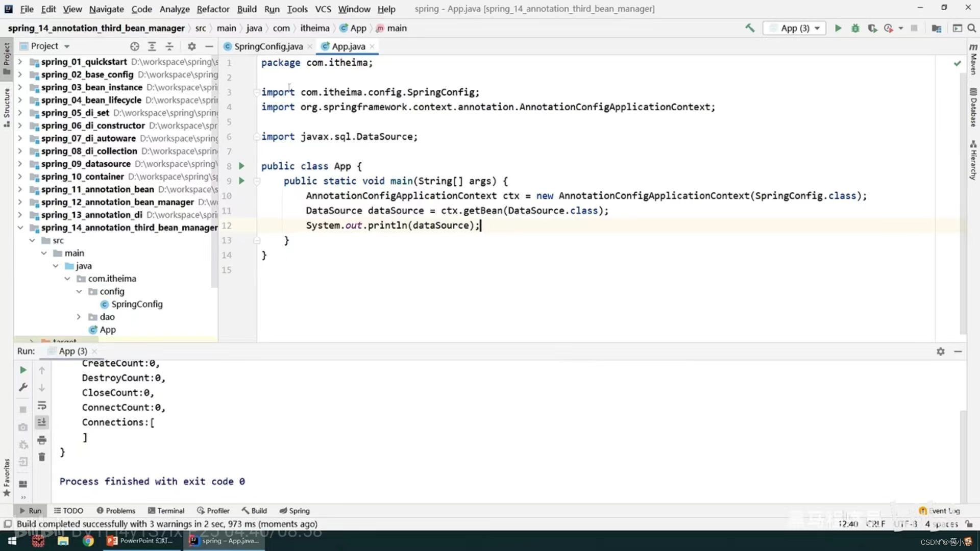Expand all in Project panel
The width and height of the screenshot is (980, 551).
(152, 46)
